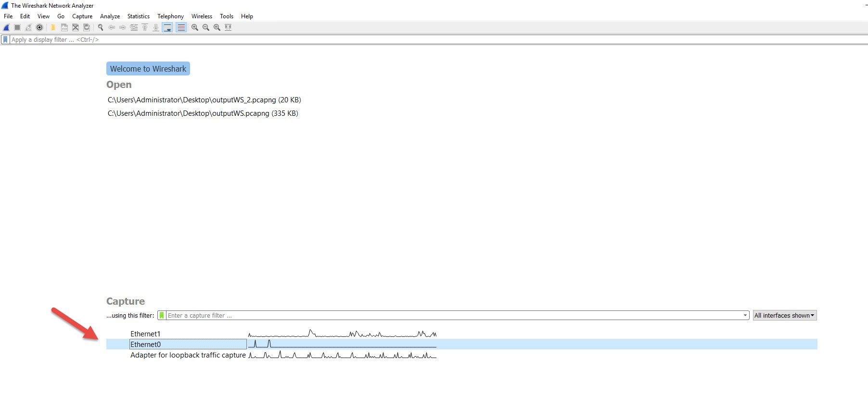Click the Ethernet0 traffic sparkline
The image size is (868, 408).
click(342, 344)
